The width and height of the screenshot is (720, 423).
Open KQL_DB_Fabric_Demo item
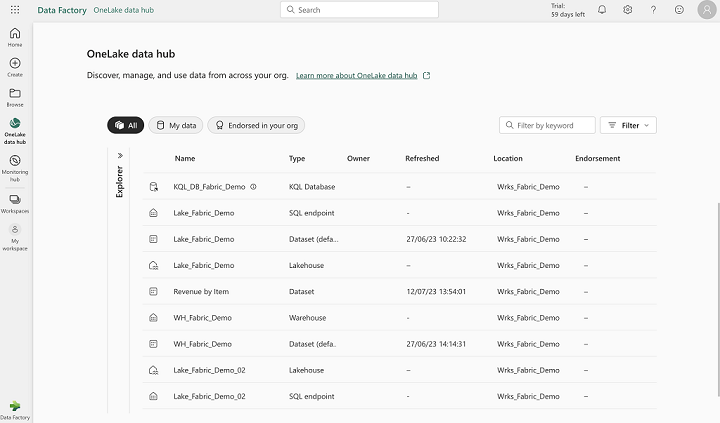coord(209,186)
